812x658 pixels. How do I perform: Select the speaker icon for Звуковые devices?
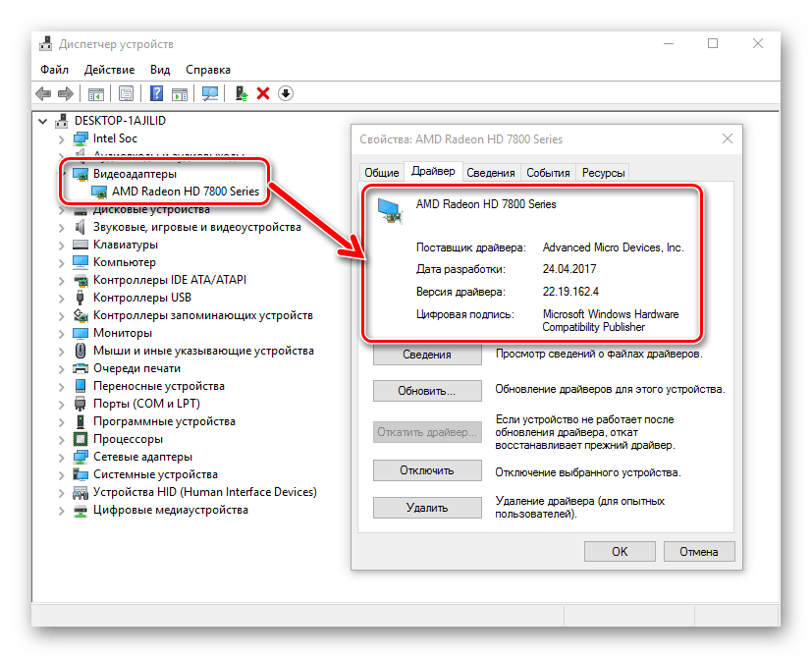pyautogui.click(x=81, y=227)
